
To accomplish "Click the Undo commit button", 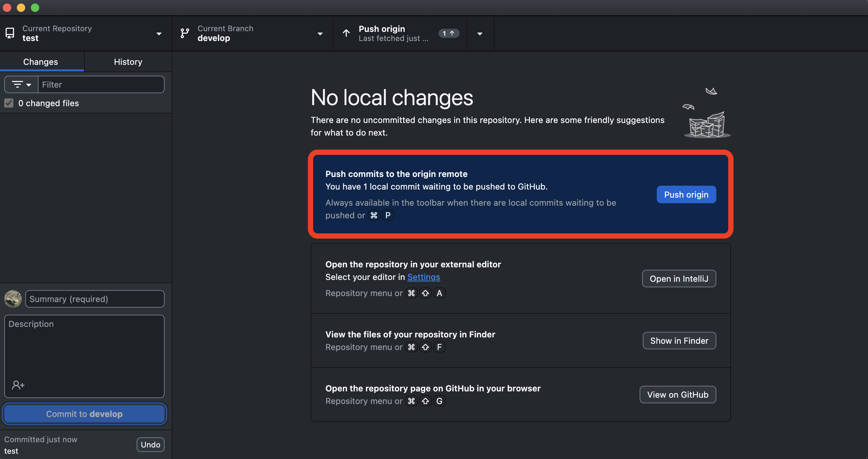I will (150, 444).
